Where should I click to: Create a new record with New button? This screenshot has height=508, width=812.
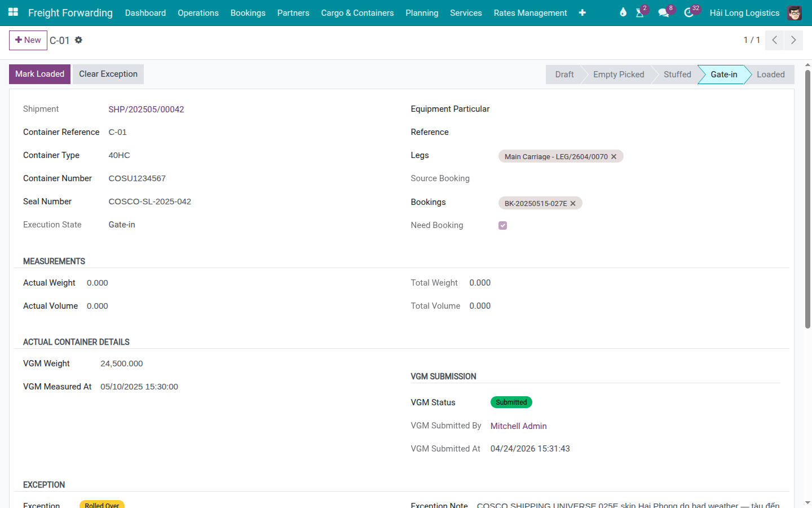[x=28, y=40]
